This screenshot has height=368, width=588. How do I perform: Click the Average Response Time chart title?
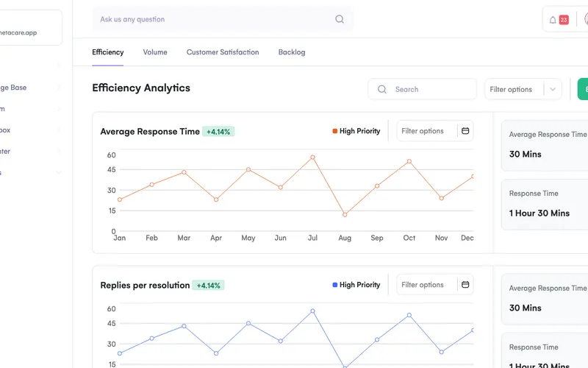[150, 132]
